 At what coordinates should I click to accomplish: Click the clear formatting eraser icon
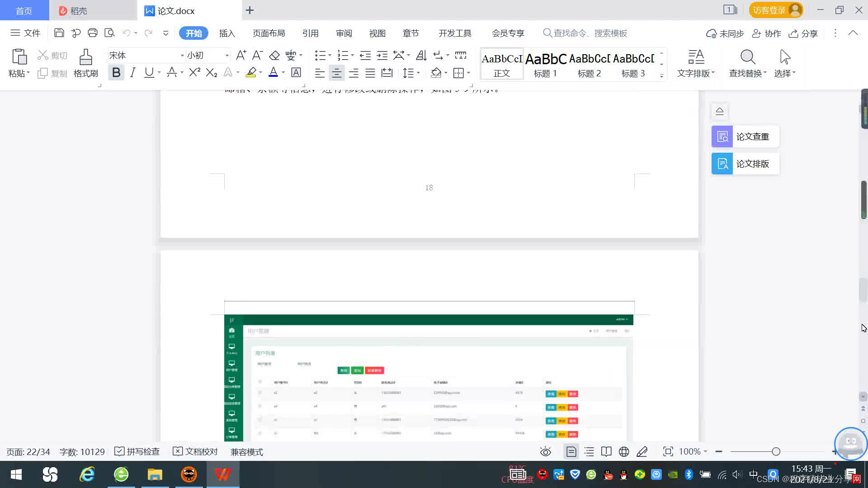[x=274, y=55]
